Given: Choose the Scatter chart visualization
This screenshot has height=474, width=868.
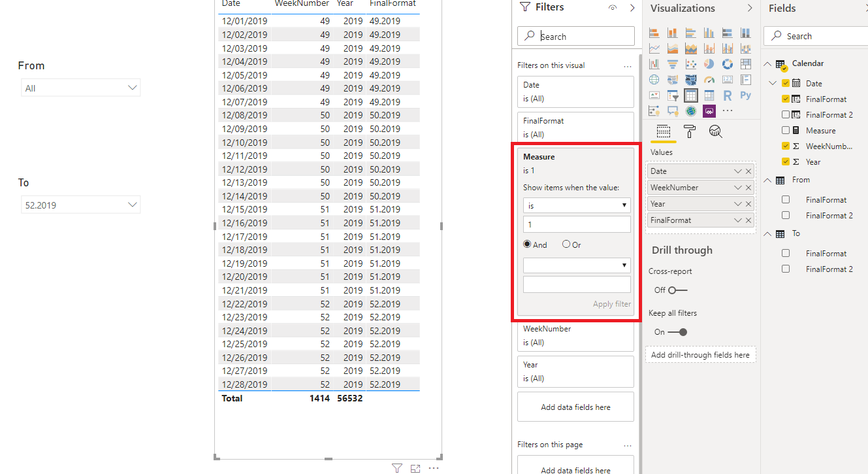Looking at the screenshot, I should click(x=690, y=64).
